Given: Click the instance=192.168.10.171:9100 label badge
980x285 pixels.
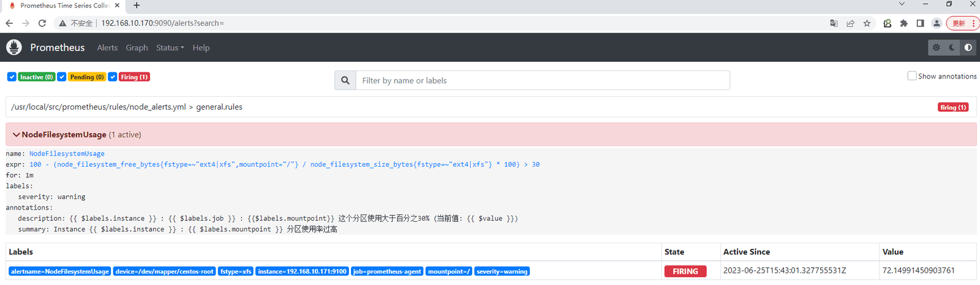Looking at the screenshot, I should point(302,271).
